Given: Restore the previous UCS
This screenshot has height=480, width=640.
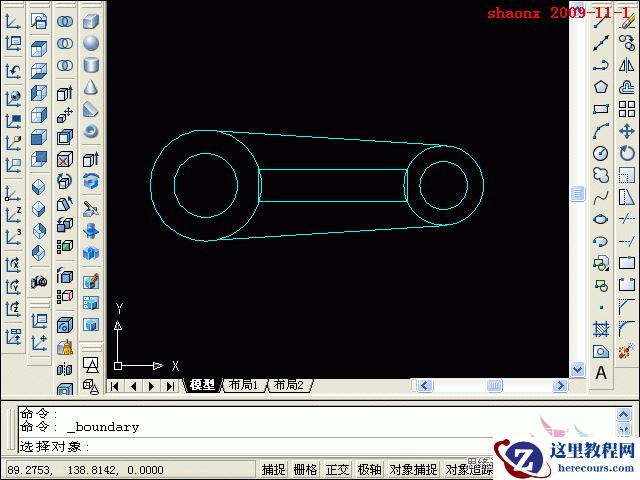Looking at the screenshot, I should [x=13, y=72].
